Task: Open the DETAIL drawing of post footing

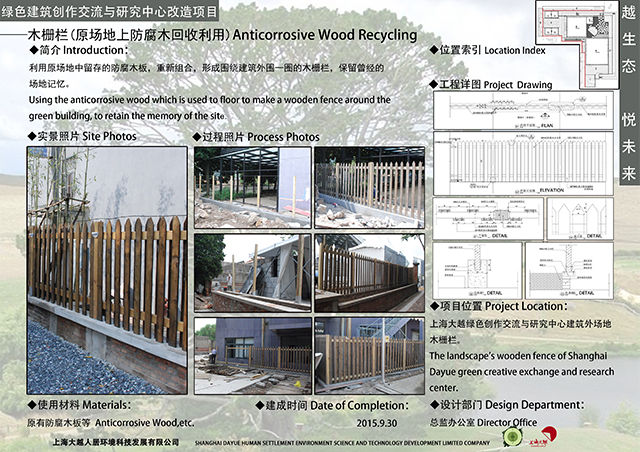Action: pyautogui.click(x=477, y=271)
